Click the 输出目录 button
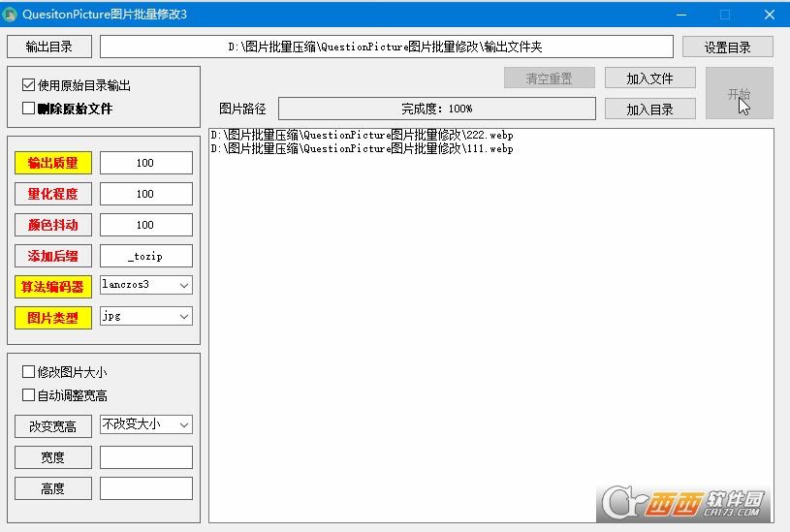 (49, 47)
